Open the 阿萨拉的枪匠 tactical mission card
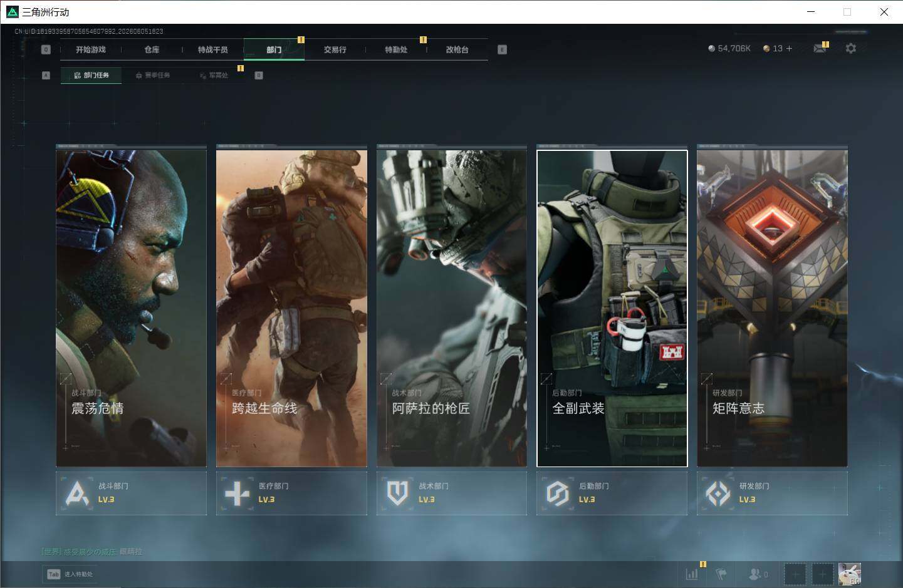Viewport: 903px width, 588px height. pos(452,308)
